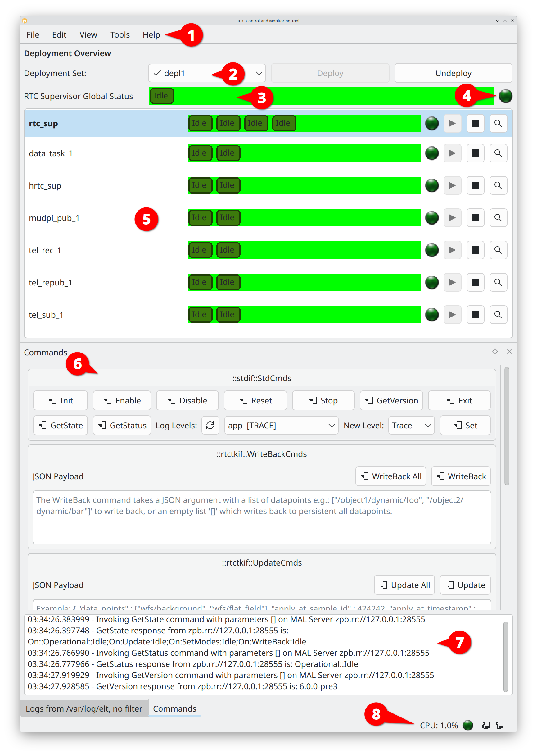The image size is (537, 756).
Task: Open the Deployment Set depl1 dropdown
Action: pyautogui.click(x=207, y=73)
